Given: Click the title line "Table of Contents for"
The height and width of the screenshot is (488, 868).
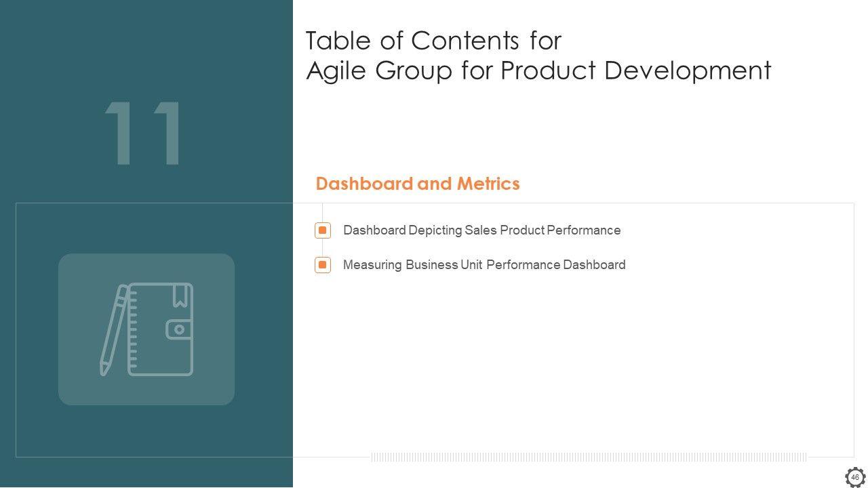Looking at the screenshot, I should point(434,41).
